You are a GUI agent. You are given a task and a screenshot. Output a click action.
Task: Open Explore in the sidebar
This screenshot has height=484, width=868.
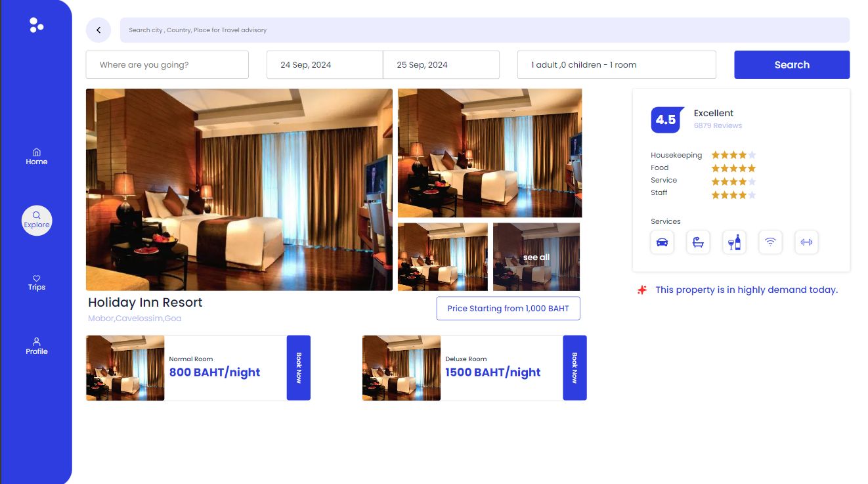(37, 220)
